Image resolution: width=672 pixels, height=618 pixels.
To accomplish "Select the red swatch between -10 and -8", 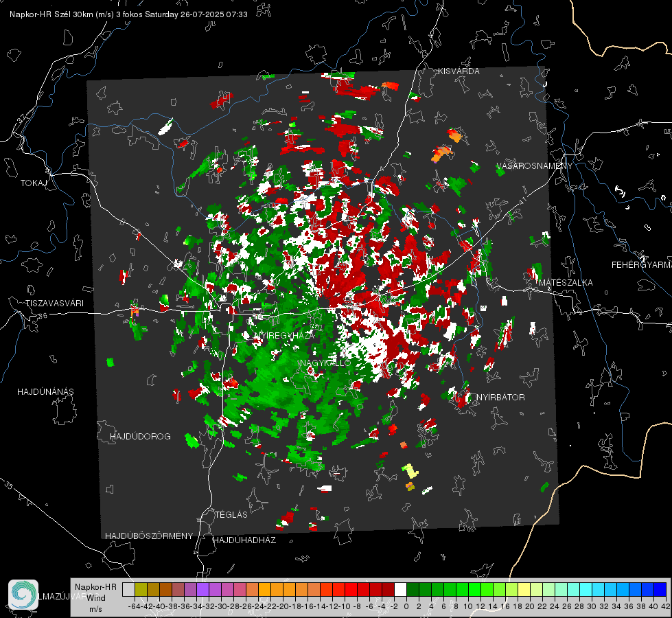I will pyautogui.click(x=351, y=589).
